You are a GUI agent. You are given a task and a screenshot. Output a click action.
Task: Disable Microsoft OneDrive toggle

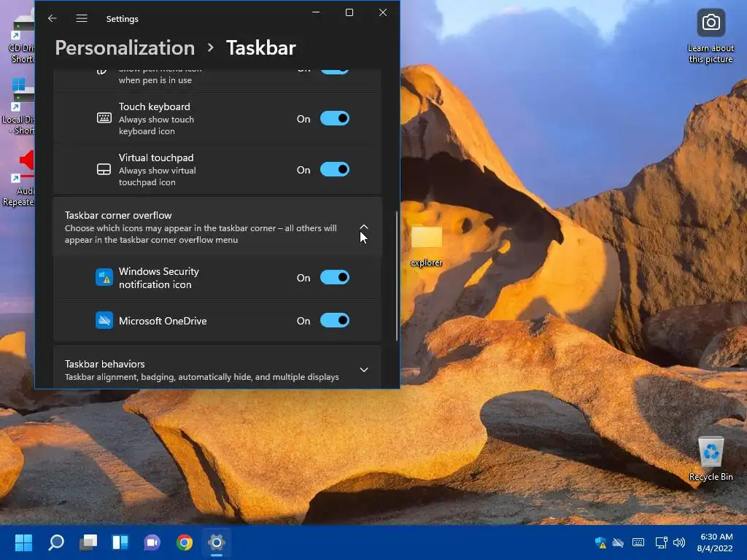point(334,321)
